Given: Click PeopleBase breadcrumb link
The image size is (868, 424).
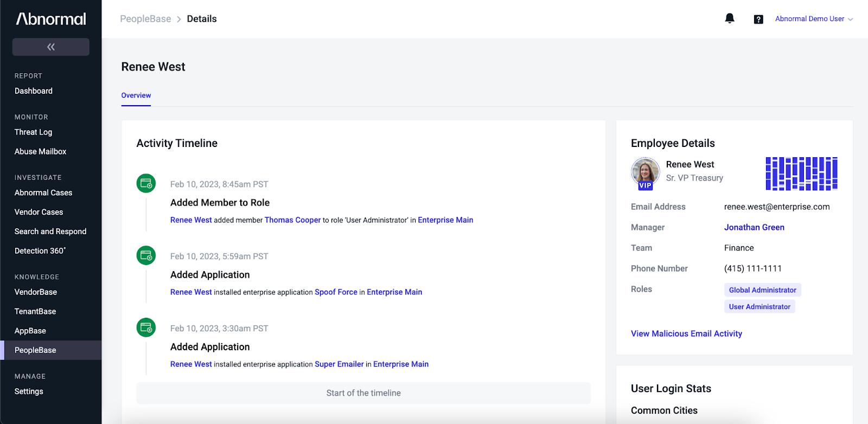Looking at the screenshot, I should tap(145, 19).
